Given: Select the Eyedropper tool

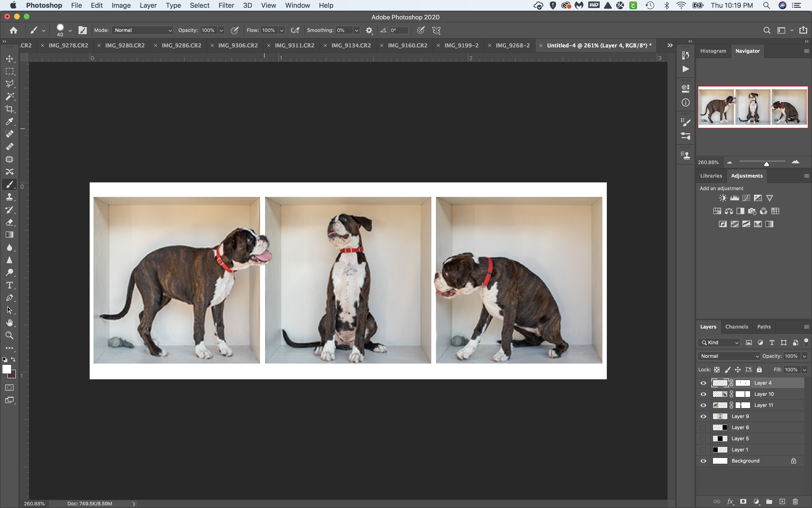Looking at the screenshot, I should (x=9, y=121).
